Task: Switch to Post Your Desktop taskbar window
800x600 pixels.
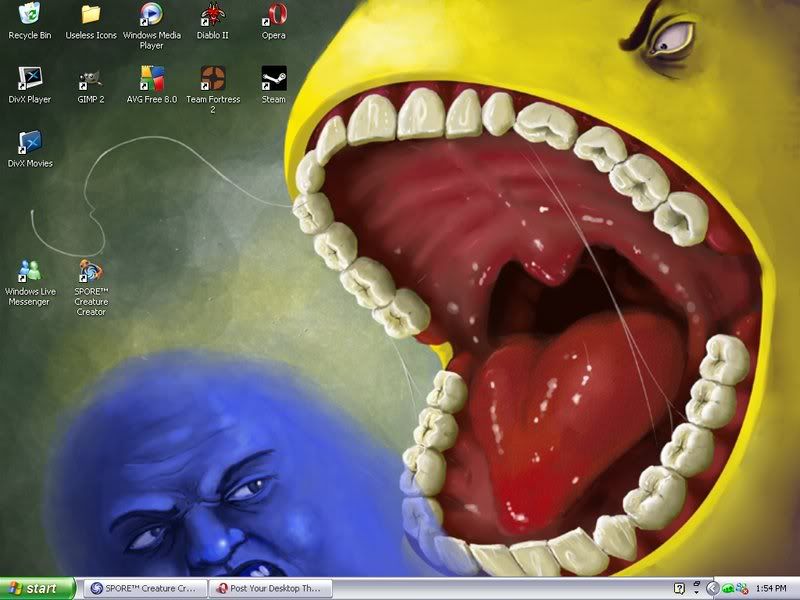Action: click(x=269, y=589)
